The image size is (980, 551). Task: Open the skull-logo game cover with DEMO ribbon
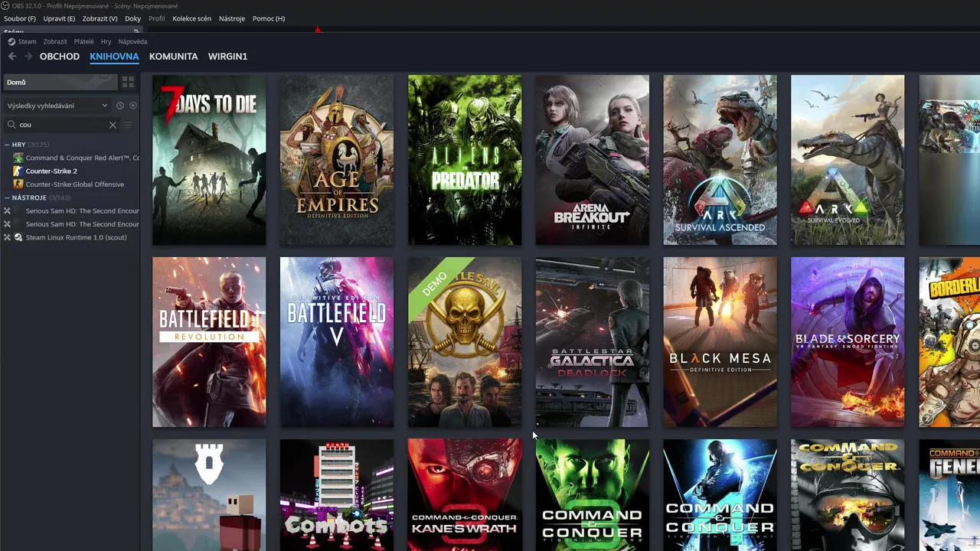tap(465, 342)
